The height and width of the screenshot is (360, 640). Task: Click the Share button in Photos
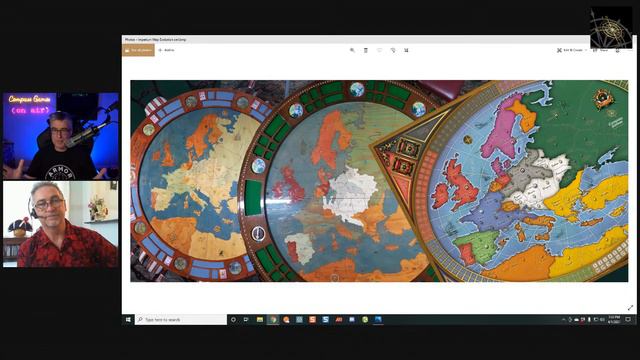[600, 50]
